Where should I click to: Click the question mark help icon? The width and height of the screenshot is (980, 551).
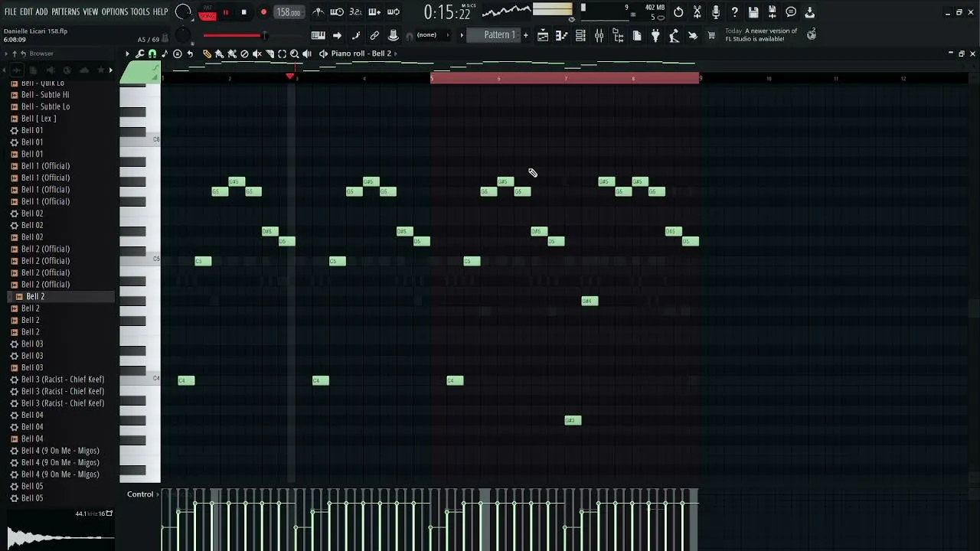(x=735, y=12)
